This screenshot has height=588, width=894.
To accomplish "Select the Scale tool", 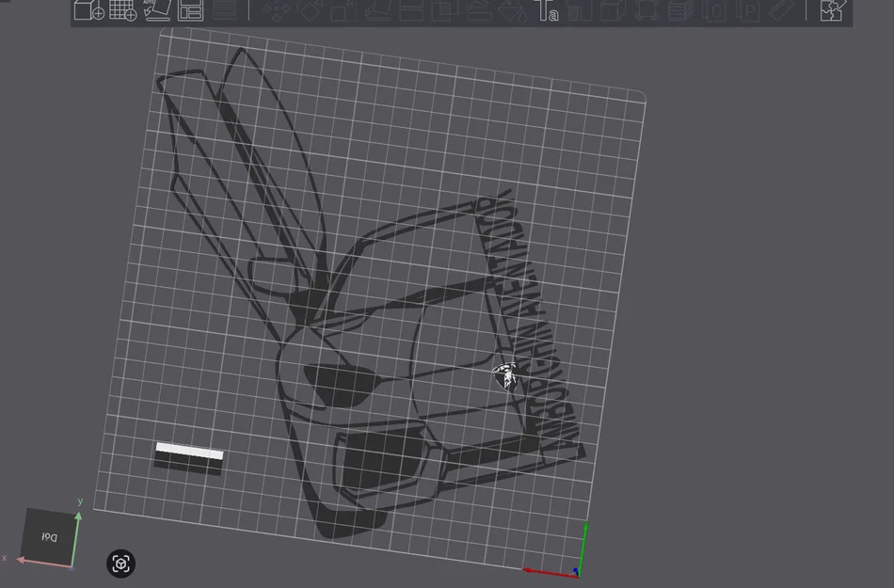I will (343, 9).
